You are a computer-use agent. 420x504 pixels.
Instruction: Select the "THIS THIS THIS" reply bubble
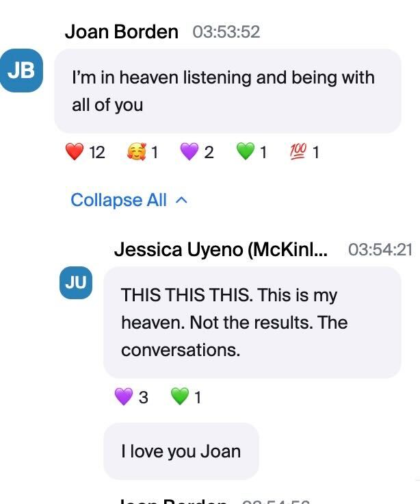pyautogui.click(x=252, y=322)
